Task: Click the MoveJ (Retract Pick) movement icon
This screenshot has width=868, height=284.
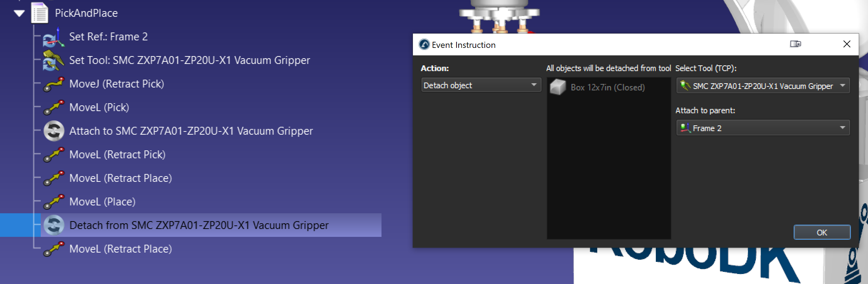Action: click(54, 84)
